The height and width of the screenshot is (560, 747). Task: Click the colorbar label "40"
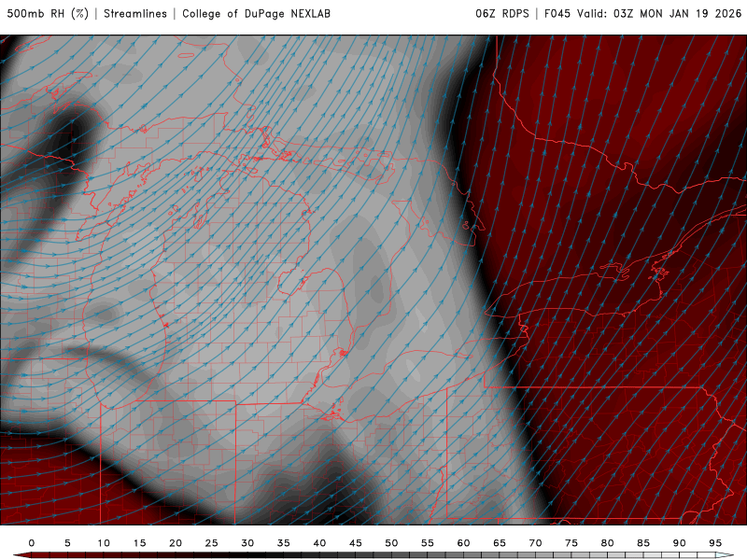click(x=319, y=543)
